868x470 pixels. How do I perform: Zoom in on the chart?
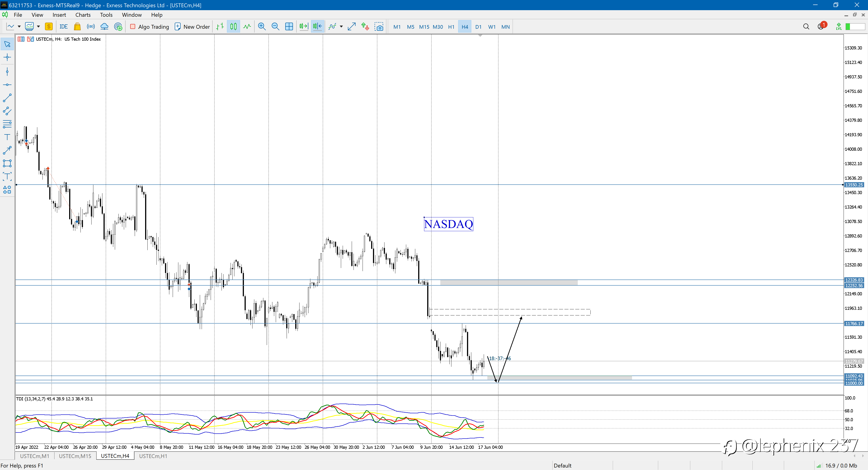[x=262, y=27]
